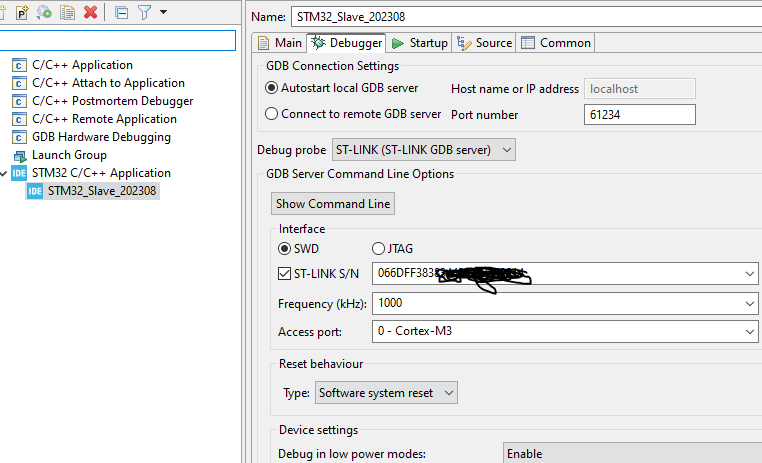Click the C/C++ Postmortem Debugger label

pos(113,101)
